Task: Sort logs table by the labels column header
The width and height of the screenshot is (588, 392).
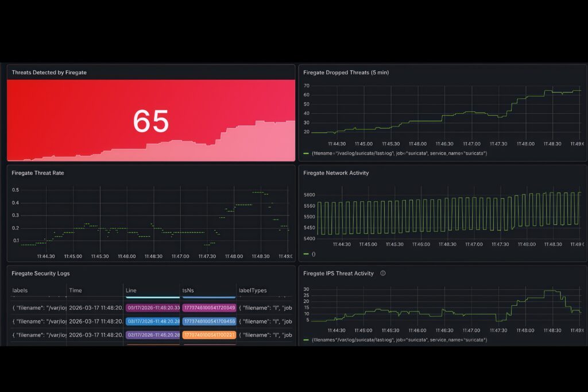Action: pyautogui.click(x=20, y=290)
